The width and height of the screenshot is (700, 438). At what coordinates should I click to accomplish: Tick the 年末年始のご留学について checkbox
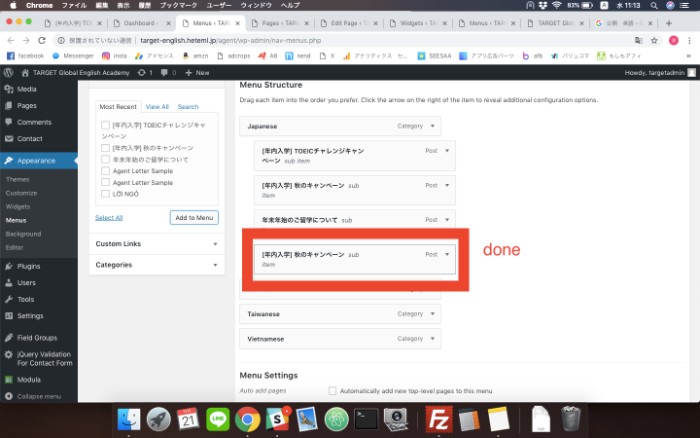(105, 160)
